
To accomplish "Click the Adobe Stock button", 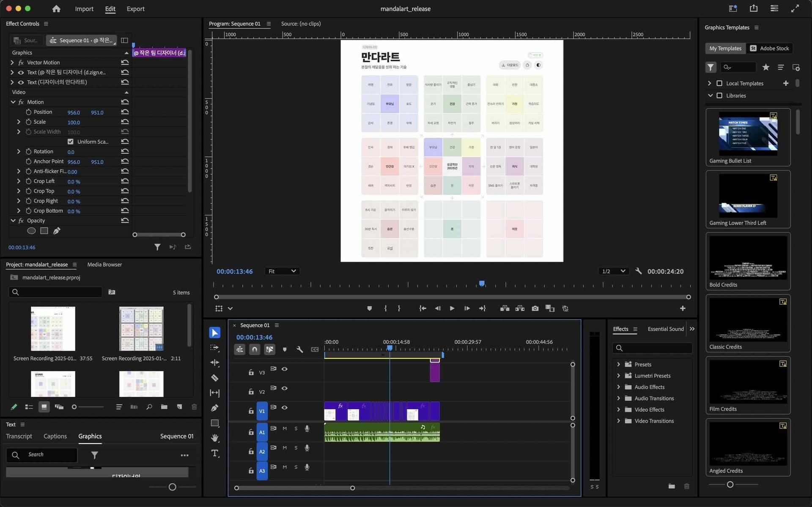I will 769,48.
